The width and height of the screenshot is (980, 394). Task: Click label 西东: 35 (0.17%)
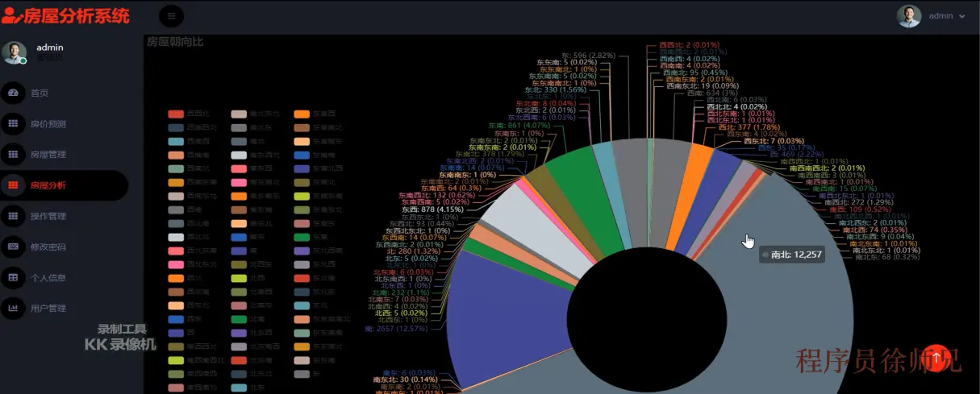786,147
